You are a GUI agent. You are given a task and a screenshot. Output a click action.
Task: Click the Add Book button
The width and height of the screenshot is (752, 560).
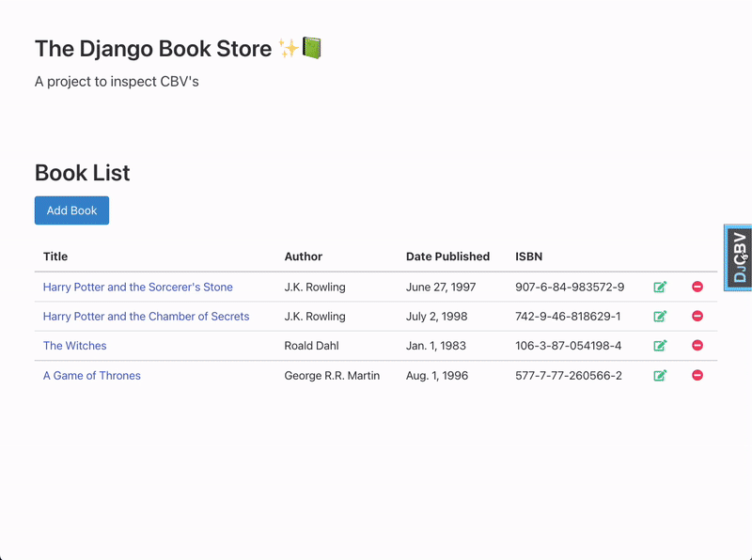(71, 210)
